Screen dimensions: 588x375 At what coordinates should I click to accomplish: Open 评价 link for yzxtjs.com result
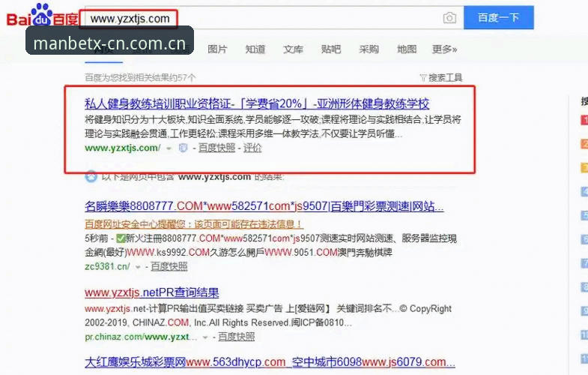(252, 148)
